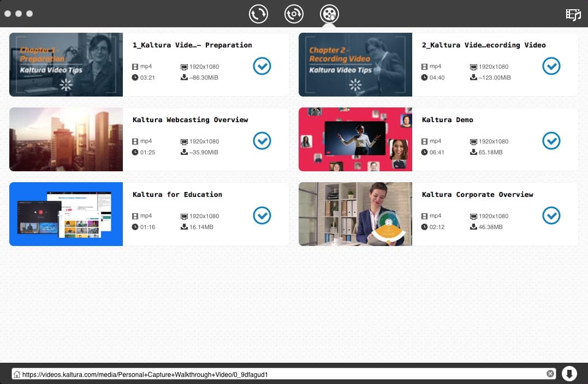Screen dimensions: 588x384
Task: Select title 1_Kaltura Vide…– Preparation
Action: (192, 45)
